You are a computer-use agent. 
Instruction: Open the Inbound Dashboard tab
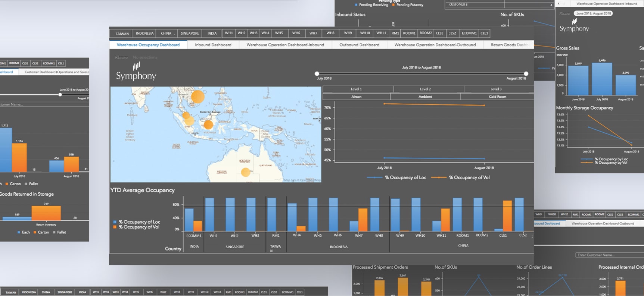click(213, 45)
